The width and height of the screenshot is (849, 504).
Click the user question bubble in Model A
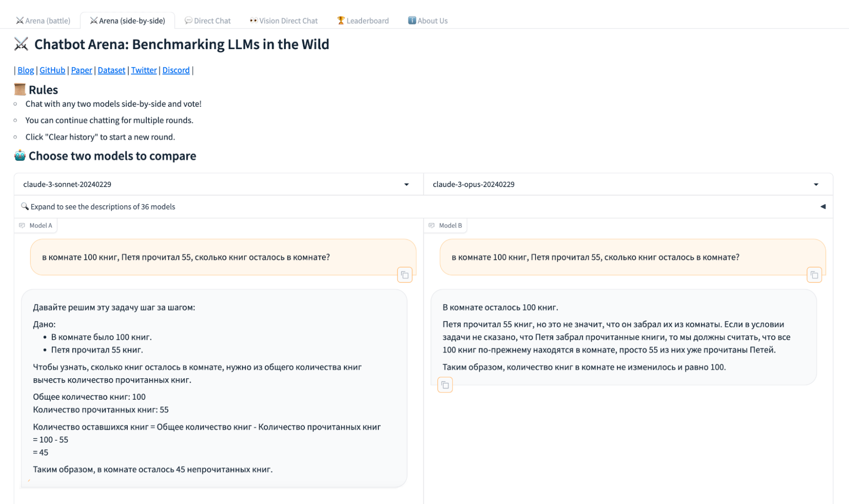pyautogui.click(x=223, y=257)
